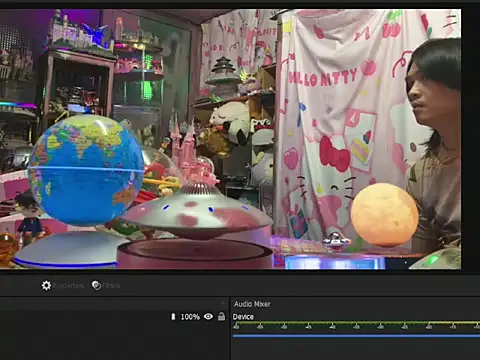480x360 pixels.
Task: Click the glowing moon lamp in preview
Action: [x=384, y=215]
